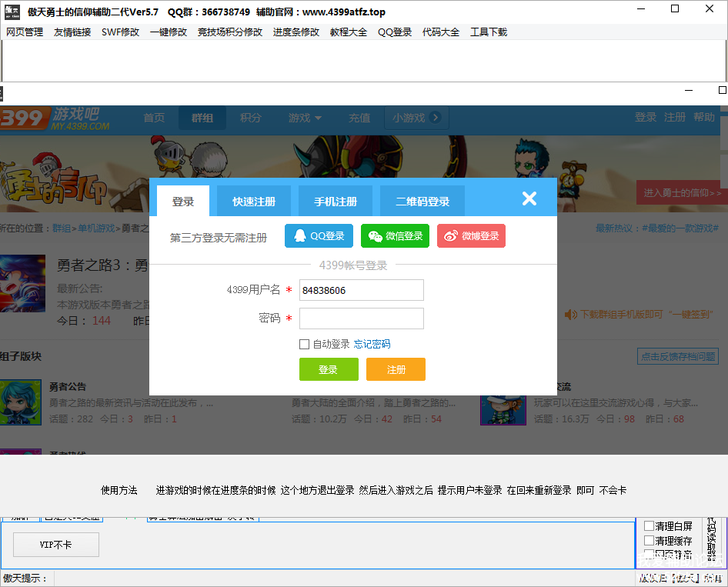Click the 登录 link in the site header
The width and height of the screenshot is (728, 587).
pos(646,117)
